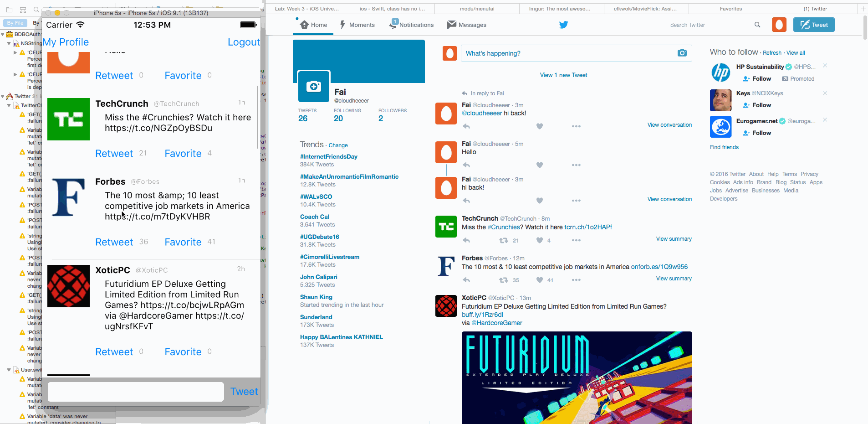Tap Retweet on TechCrunch tweet in simulator

click(114, 153)
